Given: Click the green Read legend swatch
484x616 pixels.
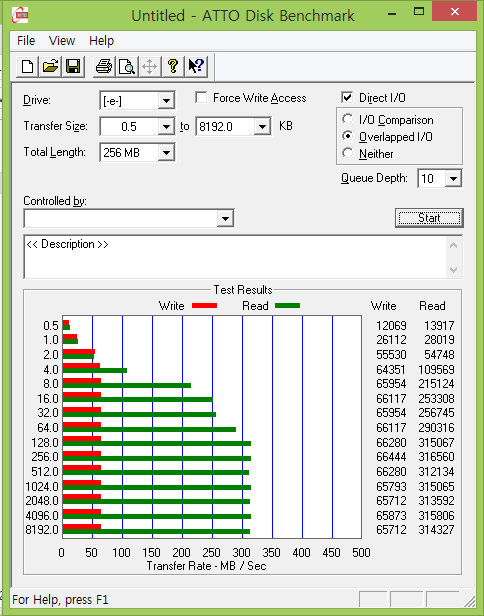Looking at the screenshot, I should 288,306.
